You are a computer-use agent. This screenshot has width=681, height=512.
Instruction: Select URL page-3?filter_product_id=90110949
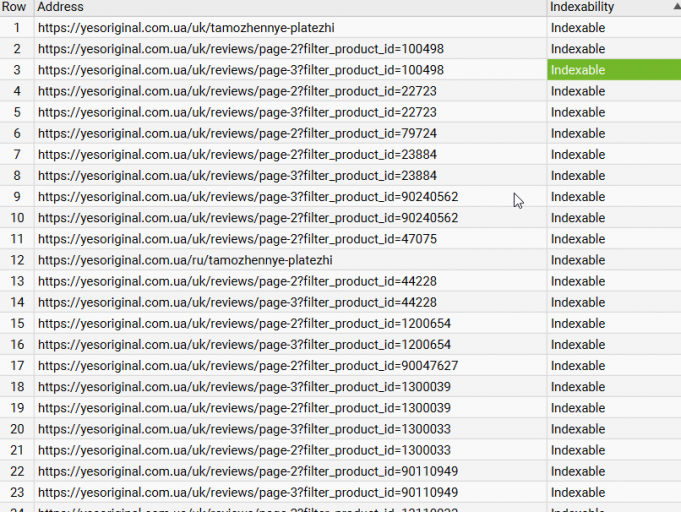pos(248,493)
